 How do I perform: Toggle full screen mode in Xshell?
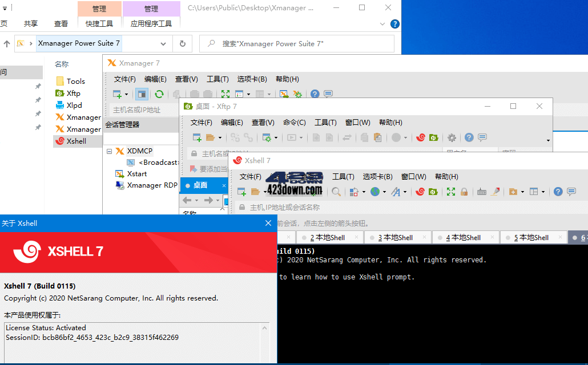pos(450,192)
